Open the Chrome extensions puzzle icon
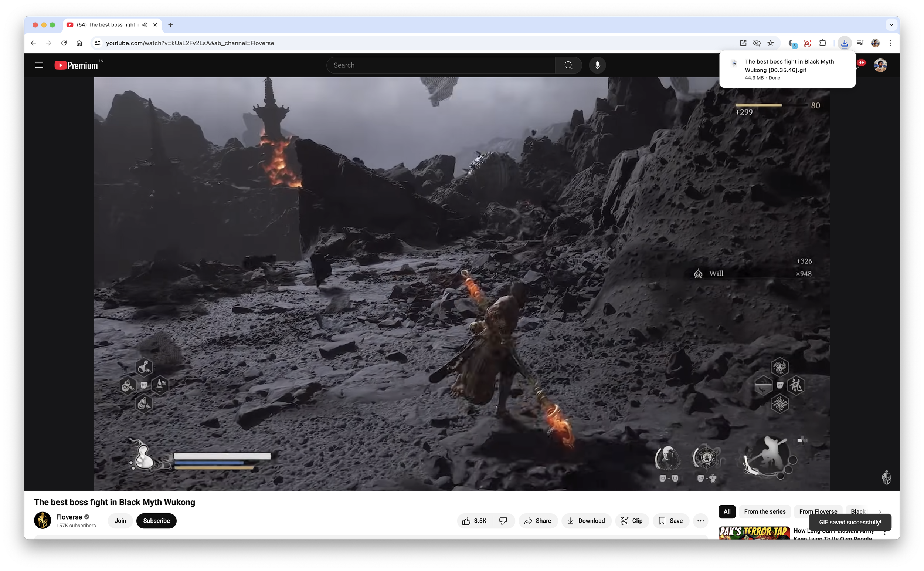 [x=822, y=43]
